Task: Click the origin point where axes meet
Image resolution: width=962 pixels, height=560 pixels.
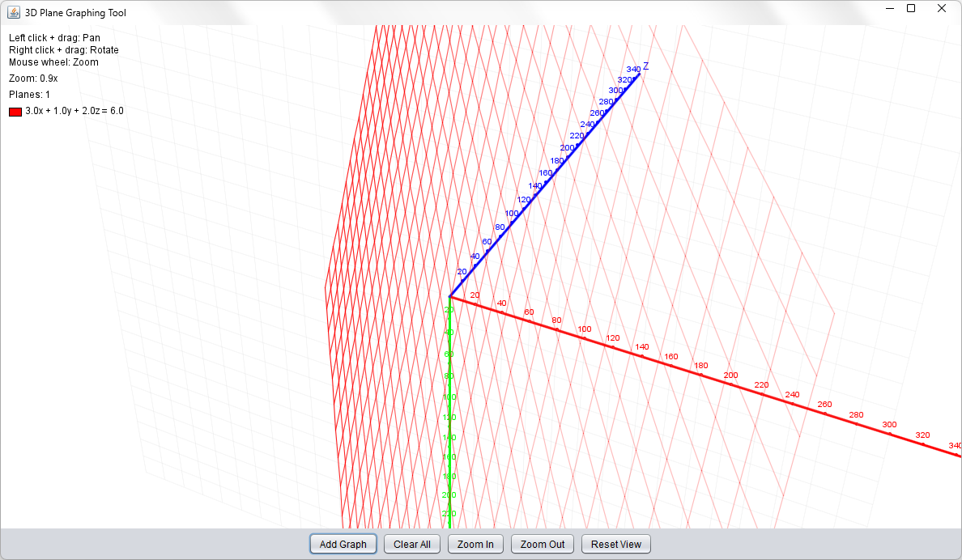Action: pos(450,297)
